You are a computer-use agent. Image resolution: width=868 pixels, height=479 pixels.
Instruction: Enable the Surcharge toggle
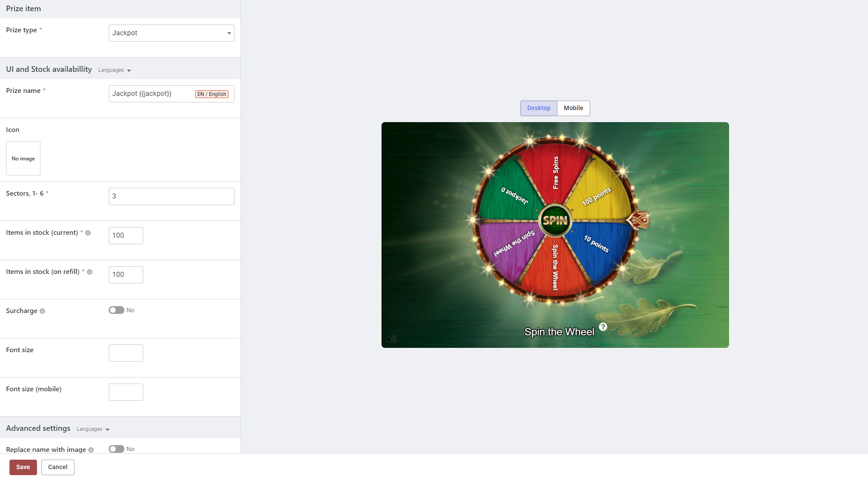116,310
